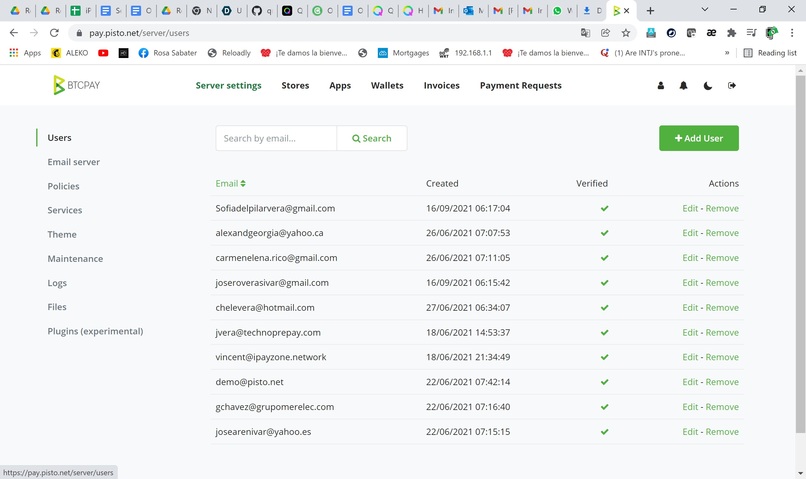Click verified checkmark for chelevera@hotmail.com
The height and width of the screenshot is (479, 806).
click(604, 307)
